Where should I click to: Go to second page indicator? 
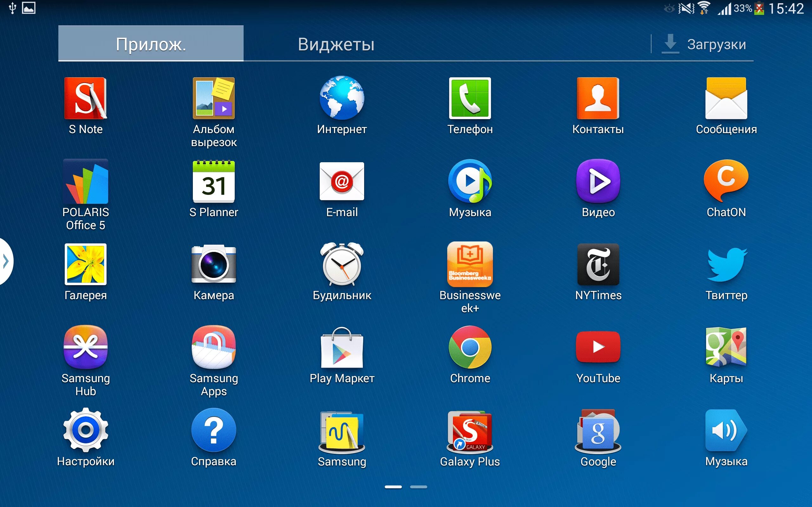418,487
